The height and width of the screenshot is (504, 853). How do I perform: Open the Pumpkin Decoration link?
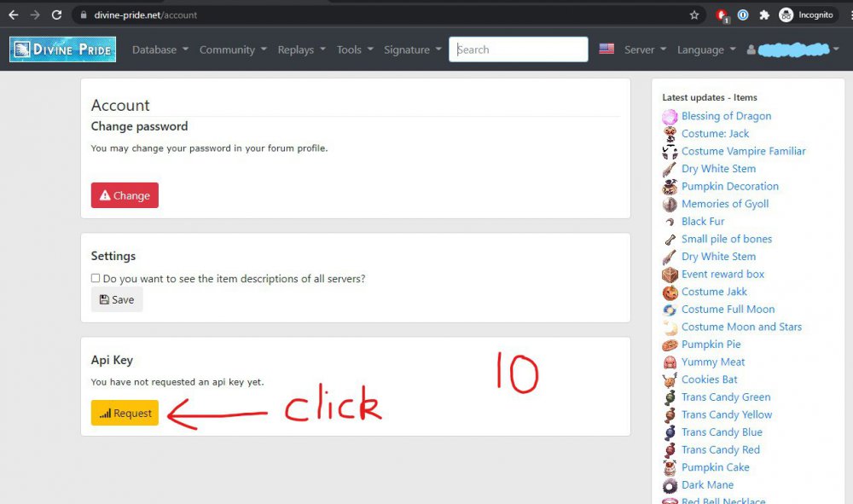tap(730, 186)
